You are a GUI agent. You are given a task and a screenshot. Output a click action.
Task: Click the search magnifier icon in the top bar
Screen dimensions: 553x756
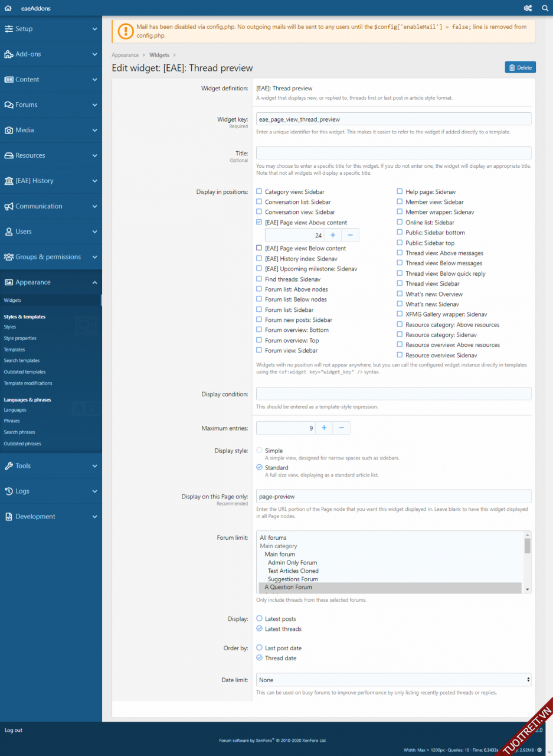(545, 8)
